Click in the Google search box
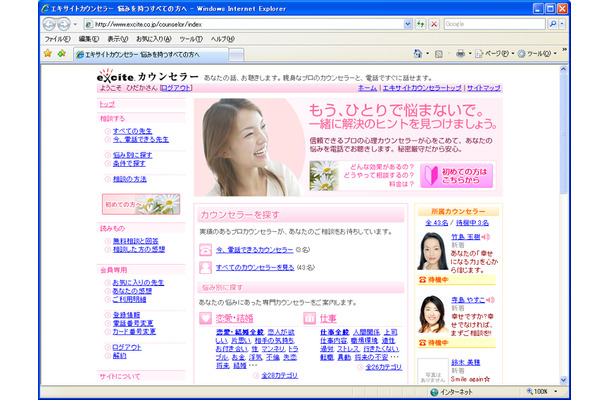Screen dimensions: 610x400 click(x=494, y=24)
